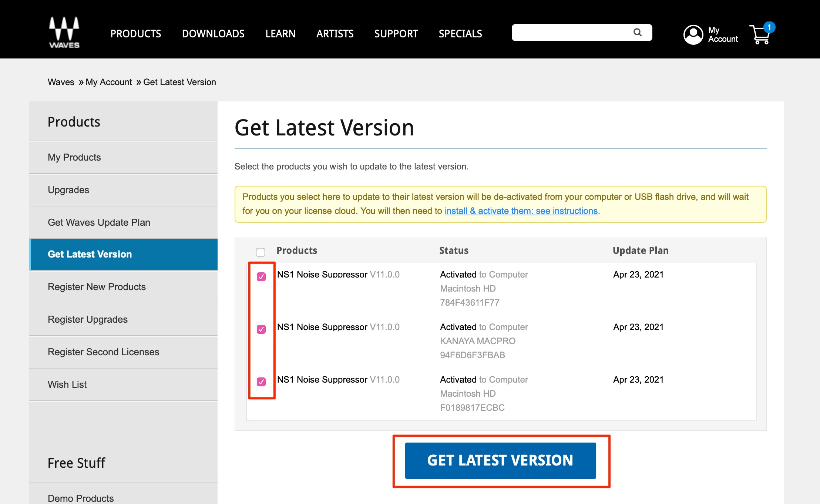
Task: Click device ID 784F43611F77
Action: [x=470, y=303]
